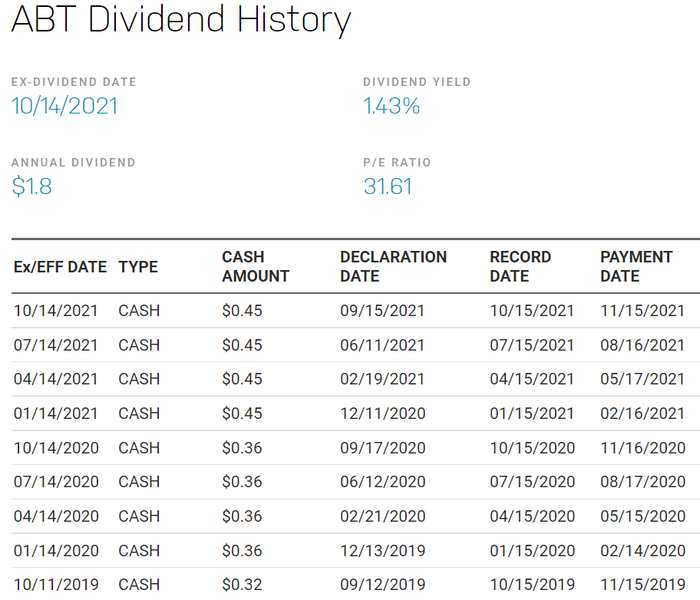This screenshot has height=600, width=700.
Task: Select payment date 08/16/2021
Action: click(x=642, y=345)
